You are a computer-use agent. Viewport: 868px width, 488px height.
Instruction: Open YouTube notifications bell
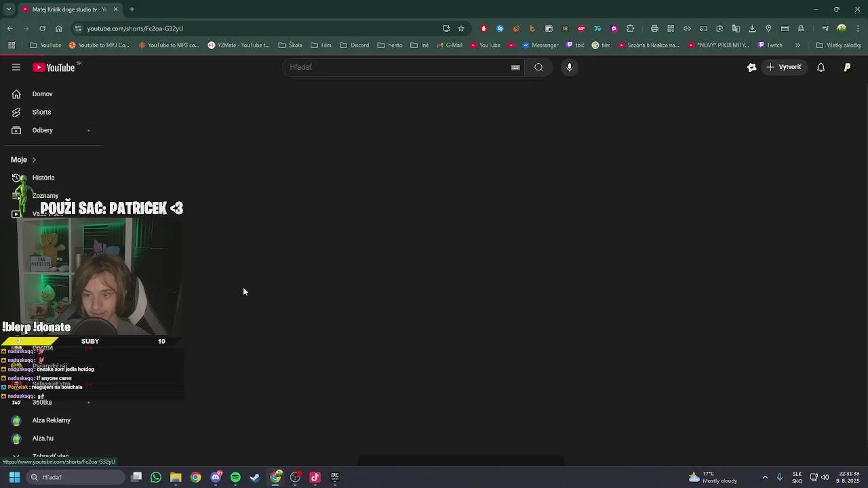(821, 67)
